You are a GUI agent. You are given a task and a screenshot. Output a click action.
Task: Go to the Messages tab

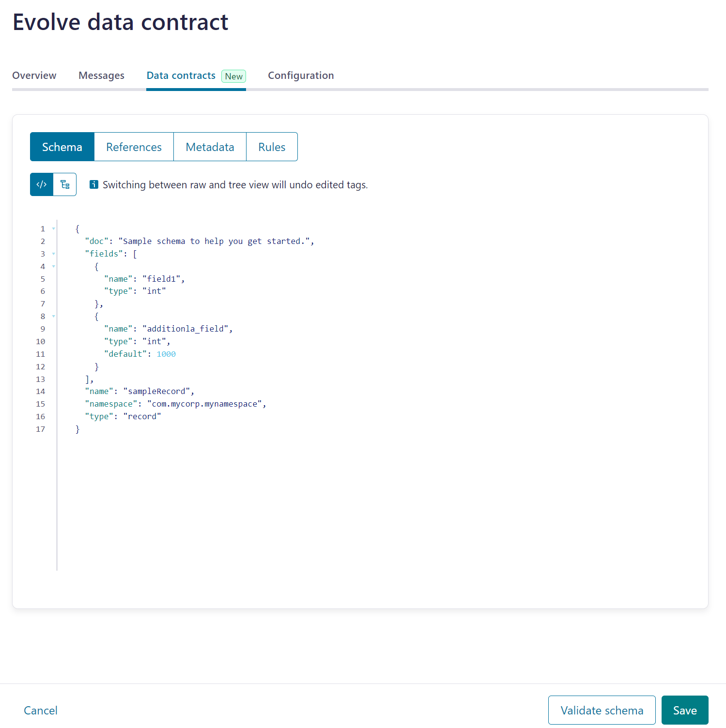(102, 76)
